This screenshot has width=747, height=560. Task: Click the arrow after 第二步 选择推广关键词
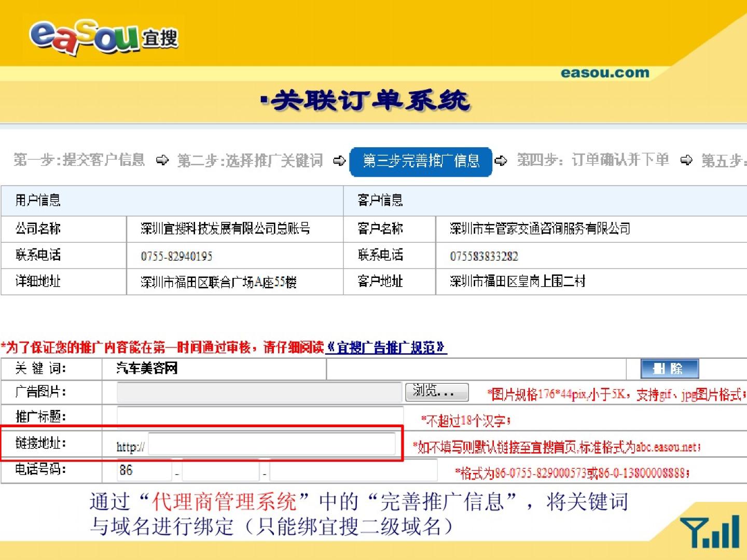tap(339, 161)
